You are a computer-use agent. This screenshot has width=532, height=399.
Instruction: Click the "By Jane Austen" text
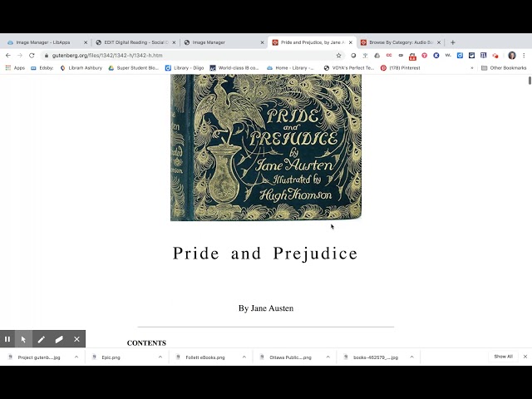click(x=266, y=308)
